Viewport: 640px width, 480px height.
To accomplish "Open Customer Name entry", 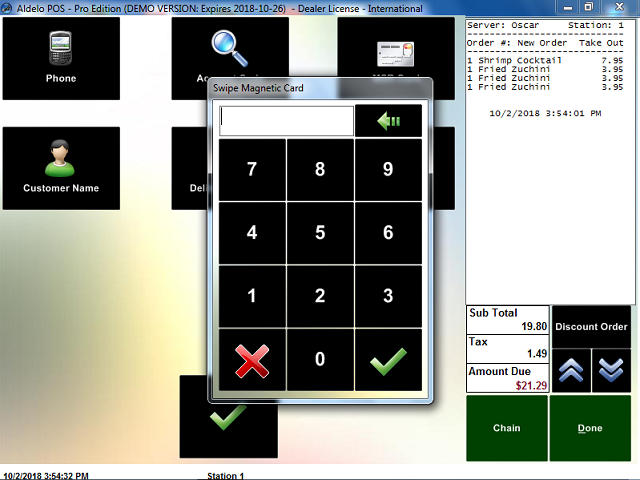I will coord(61,167).
